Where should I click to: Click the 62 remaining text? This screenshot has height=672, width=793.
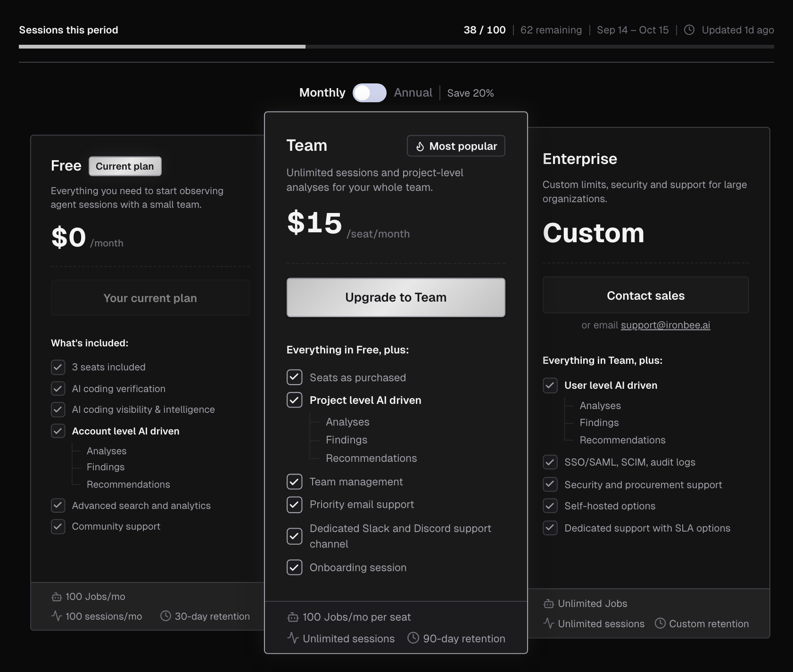click(x=551, y=30)
